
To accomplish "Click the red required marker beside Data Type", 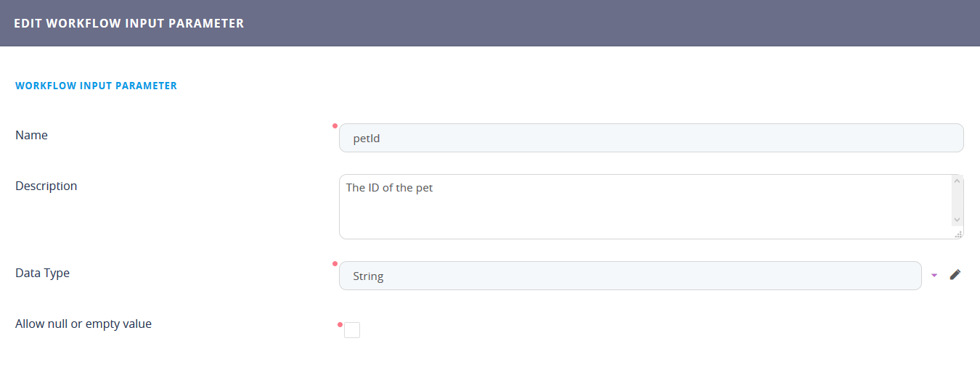I will [335, 263].
